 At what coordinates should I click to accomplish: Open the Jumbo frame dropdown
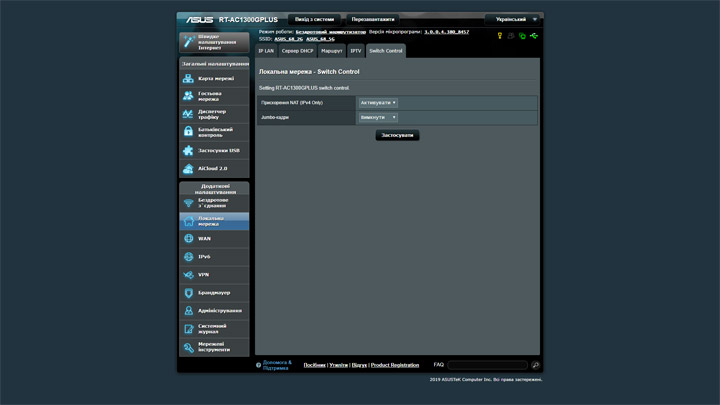378,118
